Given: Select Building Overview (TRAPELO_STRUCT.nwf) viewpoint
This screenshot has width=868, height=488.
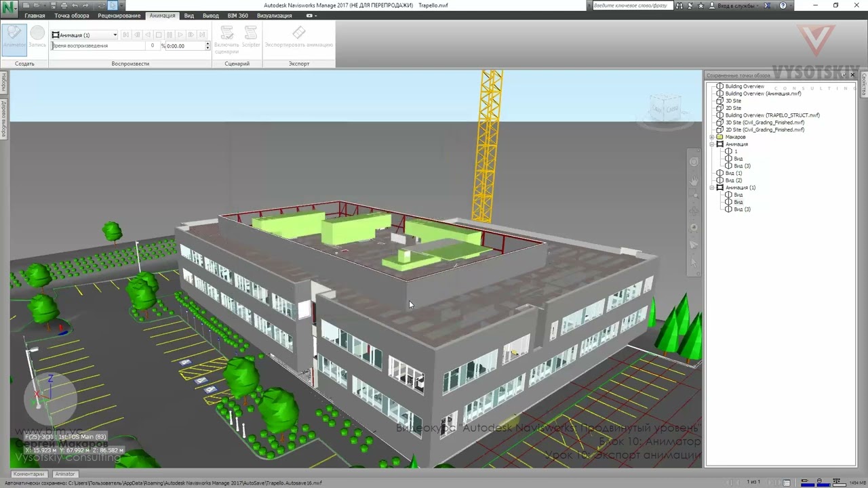Looking at the screenshot, I should [x=772, y=115].
